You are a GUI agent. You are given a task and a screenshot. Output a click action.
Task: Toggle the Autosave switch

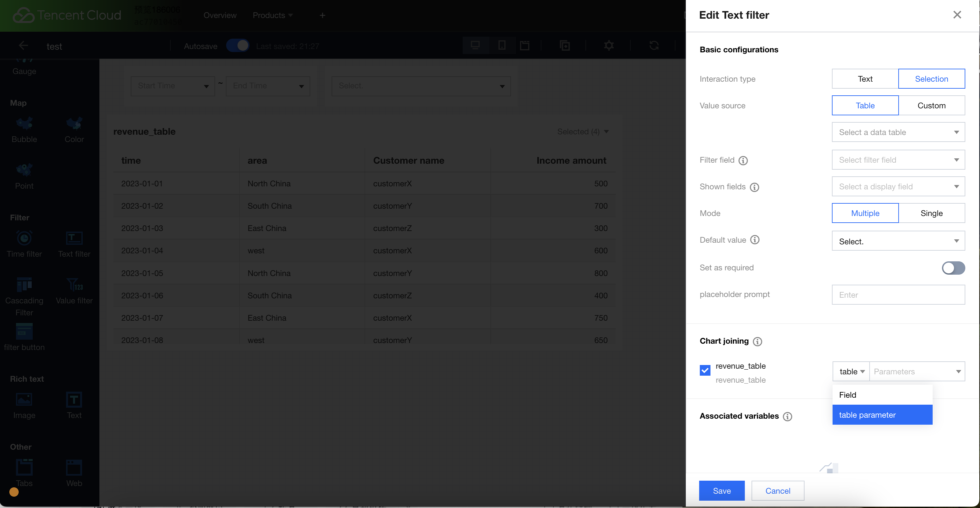[x=237, y=46]
